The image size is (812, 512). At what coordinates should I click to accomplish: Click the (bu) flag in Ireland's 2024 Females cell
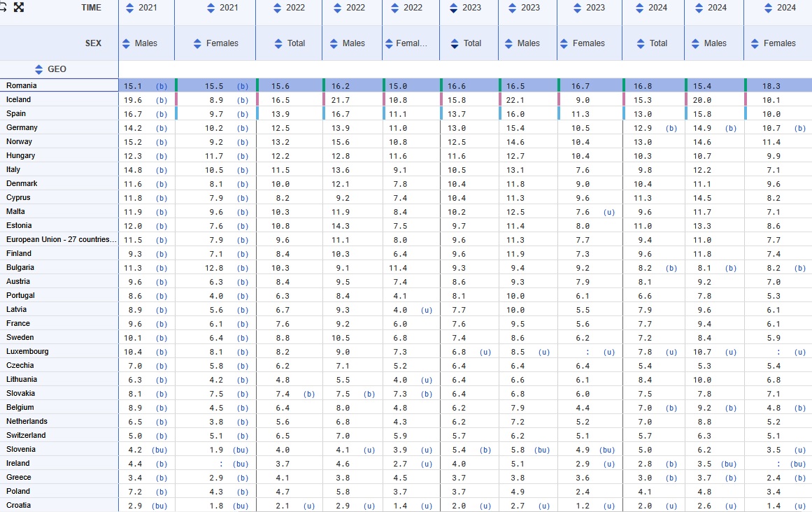tap(797, 463)
